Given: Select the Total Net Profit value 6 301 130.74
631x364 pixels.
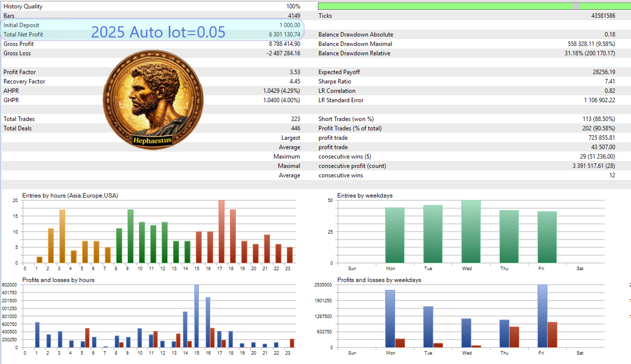Looking at the screenshot, I should (284, 35).
